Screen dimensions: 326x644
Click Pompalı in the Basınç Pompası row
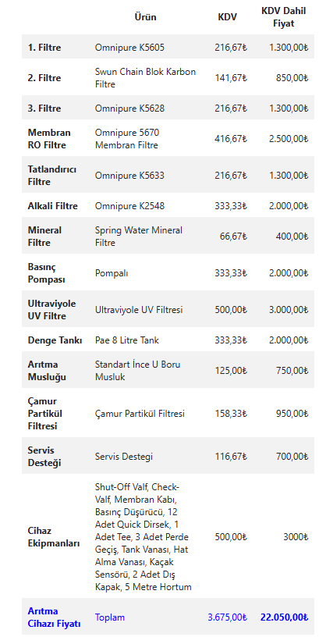click(112, 272)
